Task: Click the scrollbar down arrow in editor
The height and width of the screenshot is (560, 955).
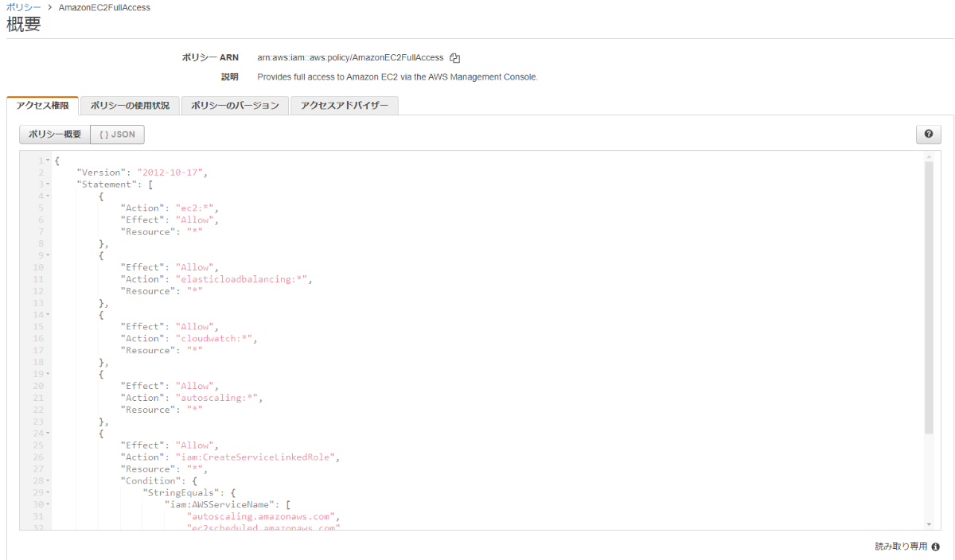Action: pyautogui.click(x=929, y=524)
